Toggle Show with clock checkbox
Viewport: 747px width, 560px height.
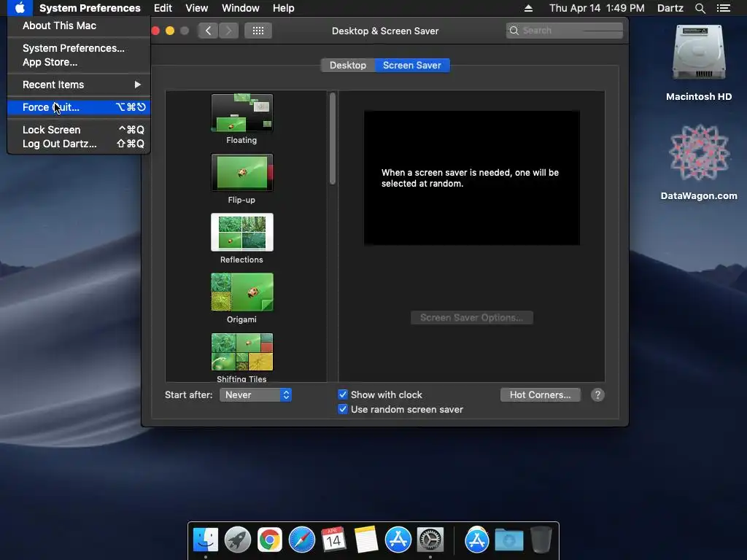coord(343,394)
